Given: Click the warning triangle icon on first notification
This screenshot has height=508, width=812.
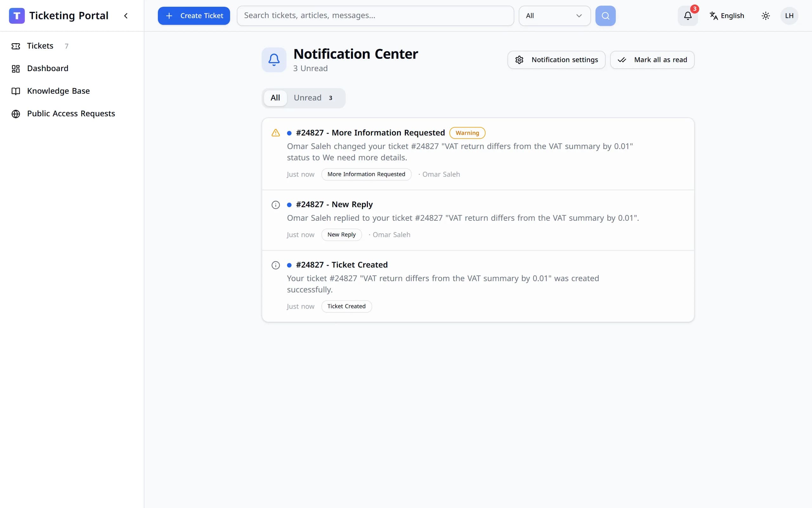Looking at the screenshot, I should click(x=275, y=133).
